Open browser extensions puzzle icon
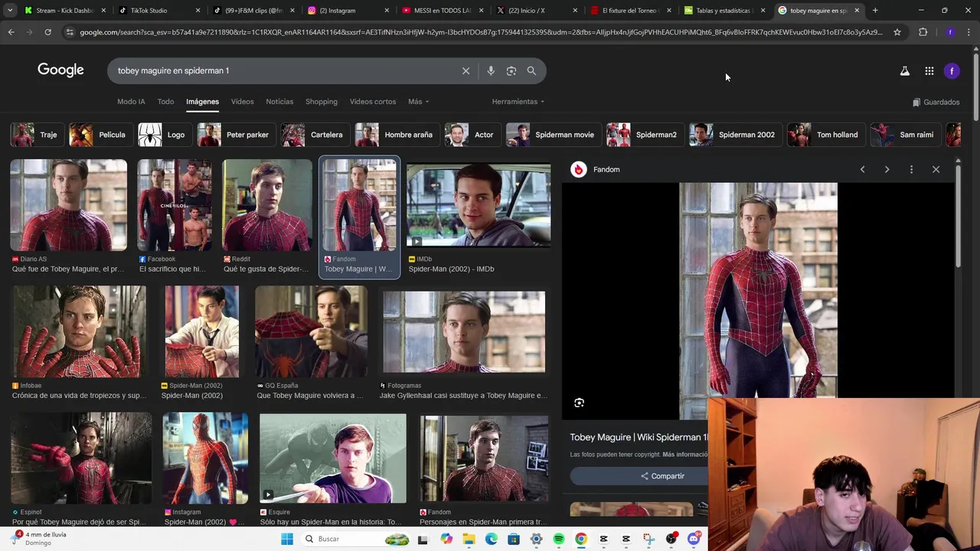The width and height of the screenshot is (980, 551). coord(923,32)
